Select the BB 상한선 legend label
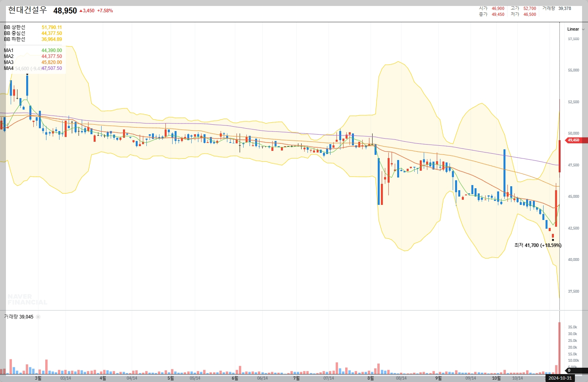588x382 pixels. pyautogui.click(x=15, y=27)
